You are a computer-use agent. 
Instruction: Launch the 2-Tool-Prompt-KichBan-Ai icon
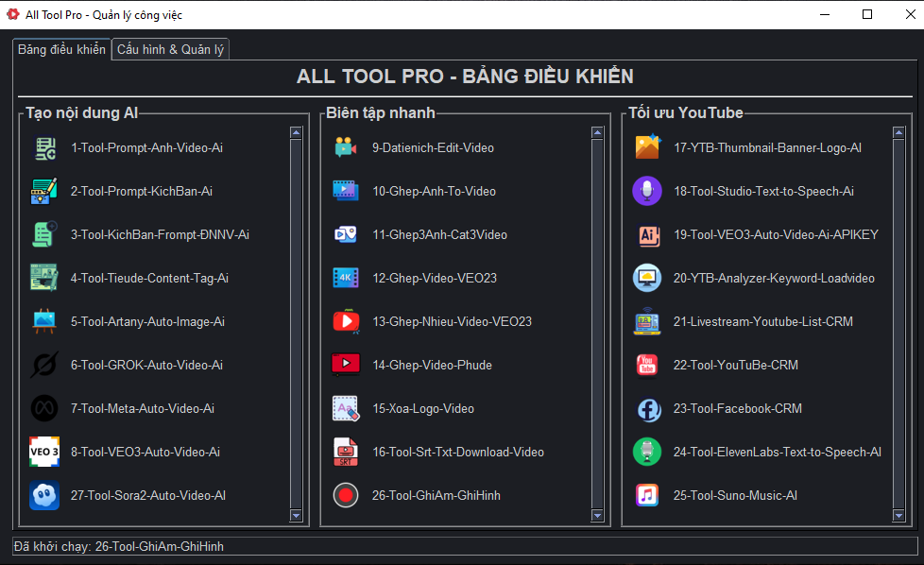pos(44,192)
